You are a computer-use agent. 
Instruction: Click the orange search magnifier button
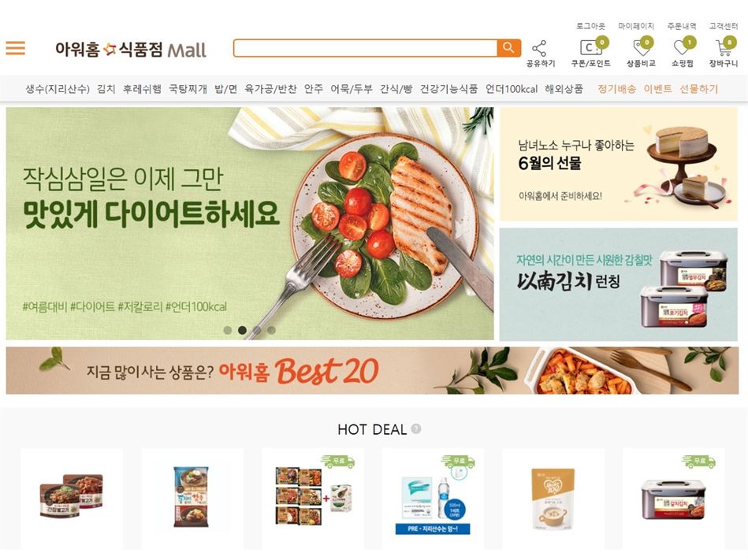click(508, 48)
